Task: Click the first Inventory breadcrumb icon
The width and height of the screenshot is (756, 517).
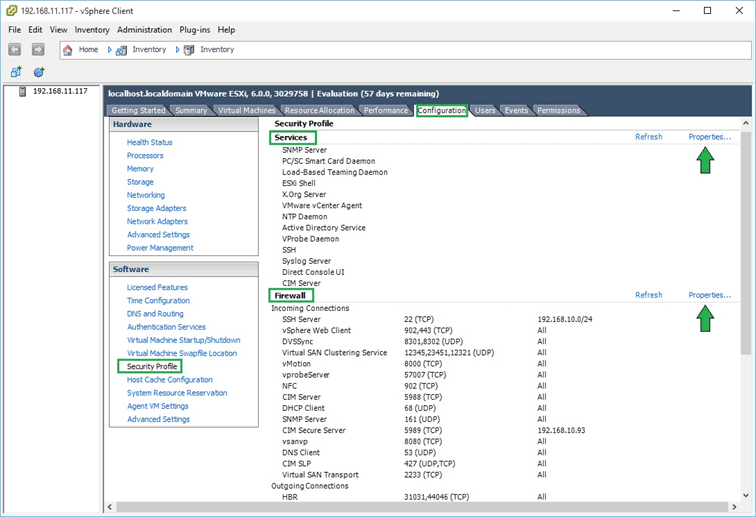Action: pos(122,50)
